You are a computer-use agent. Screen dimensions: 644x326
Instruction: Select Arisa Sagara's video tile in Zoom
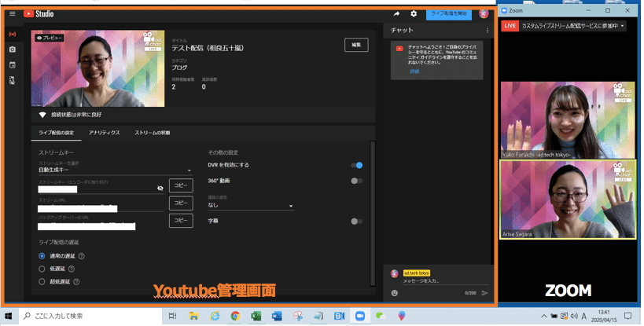pyautogui.click(x=568, y=200)
